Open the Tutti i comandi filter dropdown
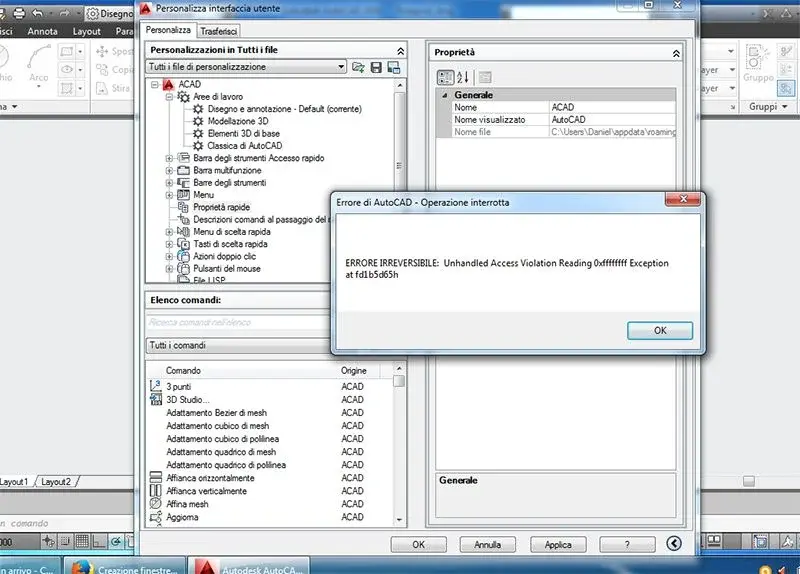 tap(238, 346)
